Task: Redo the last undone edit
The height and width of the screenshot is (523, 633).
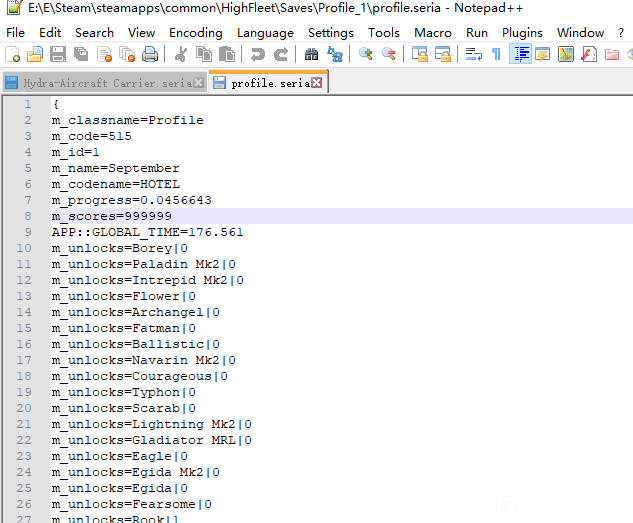Action: 281,54
